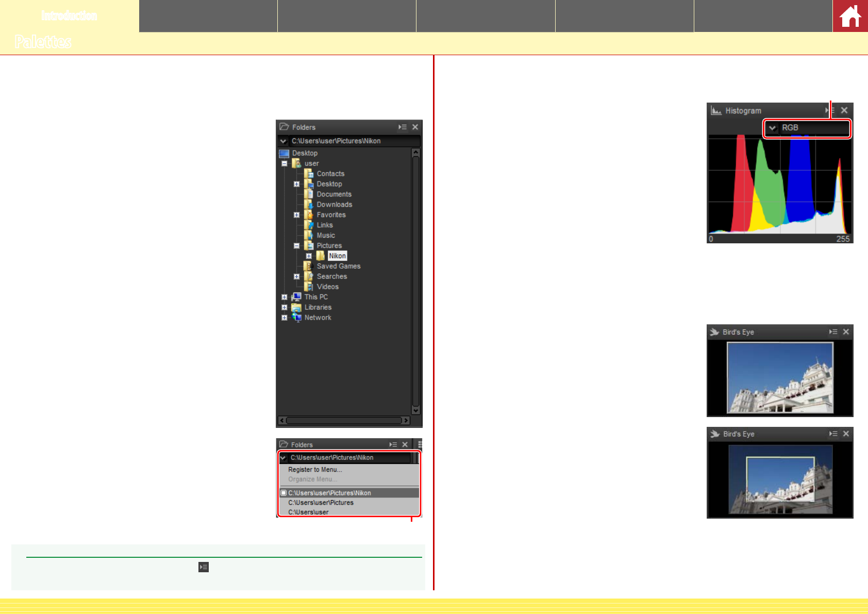Click the This PC label
The height and width of the screenshot is (614, 868).
(x=316, y=297)
